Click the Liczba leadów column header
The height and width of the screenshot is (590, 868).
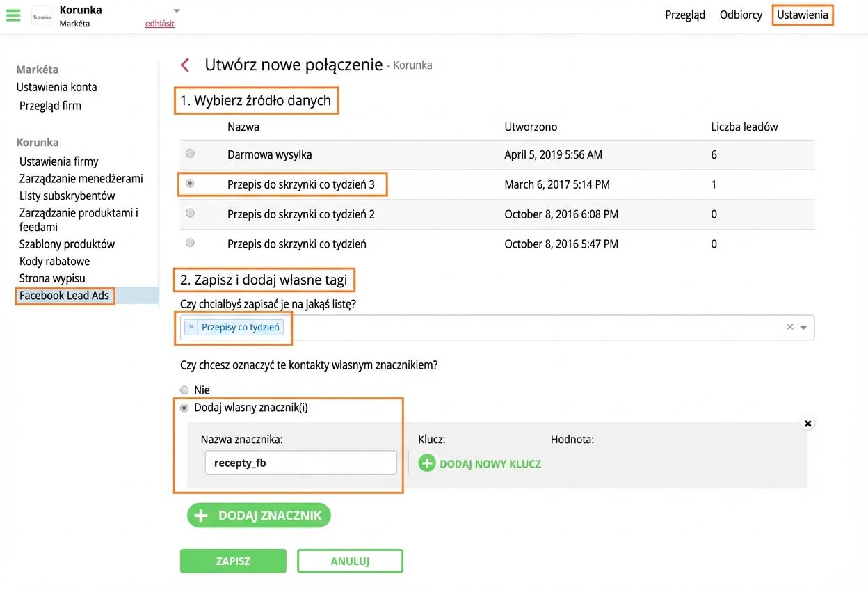pyautogui.click(x=744, y=127)
